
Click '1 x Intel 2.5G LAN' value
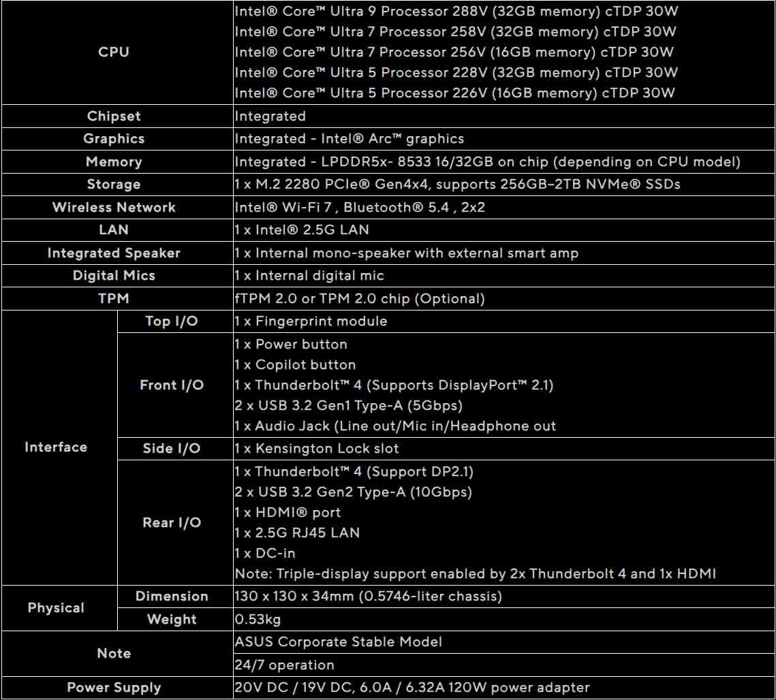(x=301, y=229)
